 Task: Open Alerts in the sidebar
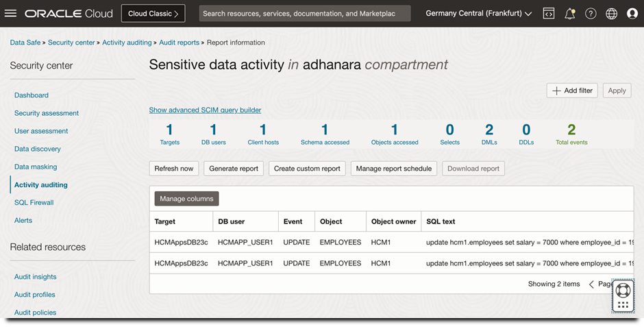pyautogui.click(x=23, y=221)
